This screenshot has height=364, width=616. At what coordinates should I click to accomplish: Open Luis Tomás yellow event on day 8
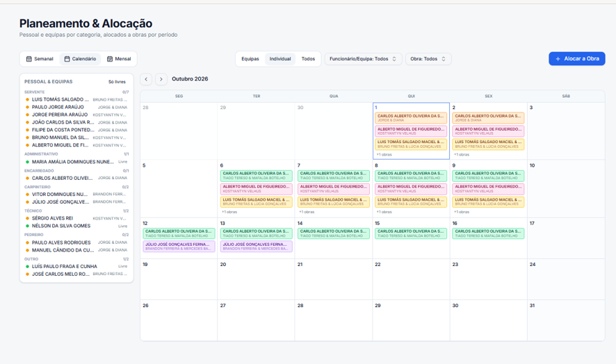[x=411, y=202]
